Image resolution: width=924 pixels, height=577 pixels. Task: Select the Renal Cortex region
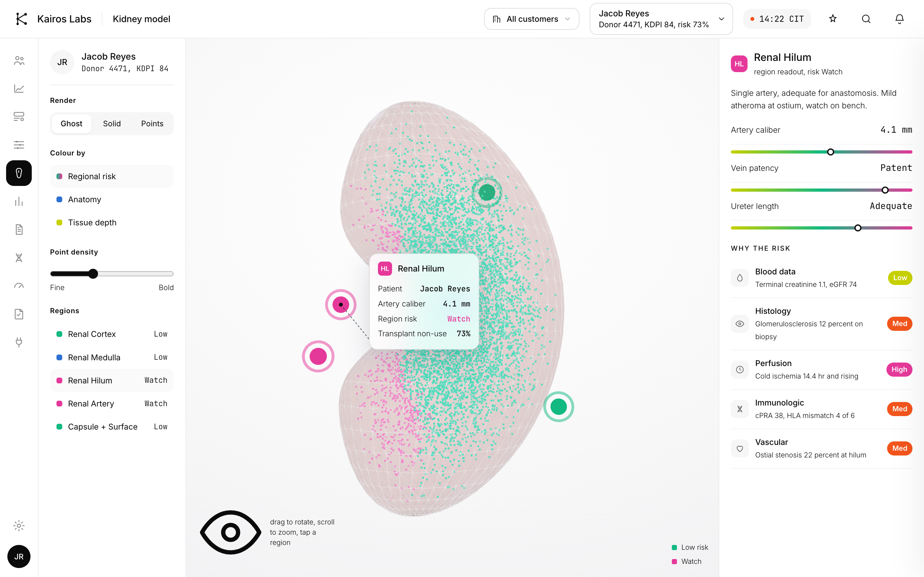click(x=112, y=334)
